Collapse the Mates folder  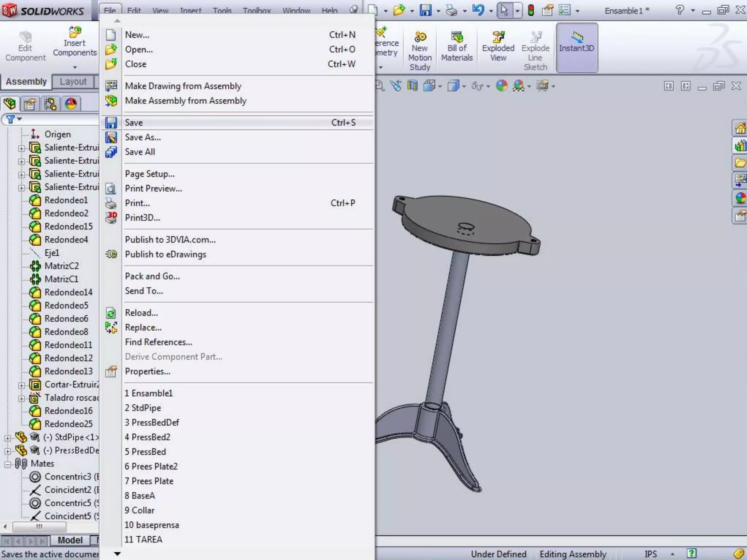(8, 464)
